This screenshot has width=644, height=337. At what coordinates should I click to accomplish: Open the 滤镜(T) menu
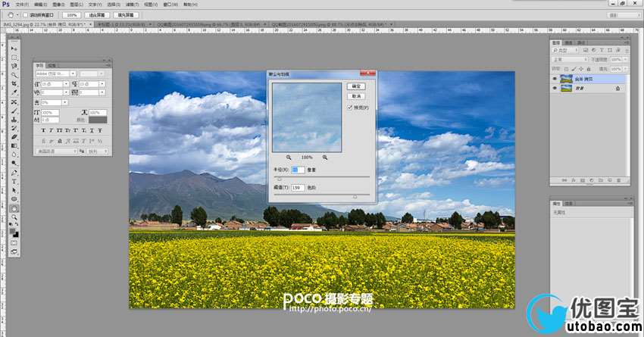click(x=131, y=5)
